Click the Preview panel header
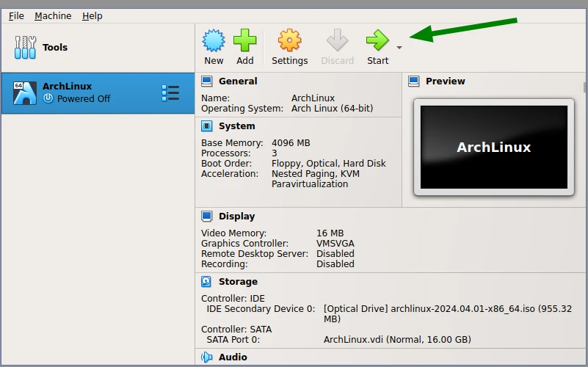The height and width of the screenshot is (367, 588). pos(445,81)
